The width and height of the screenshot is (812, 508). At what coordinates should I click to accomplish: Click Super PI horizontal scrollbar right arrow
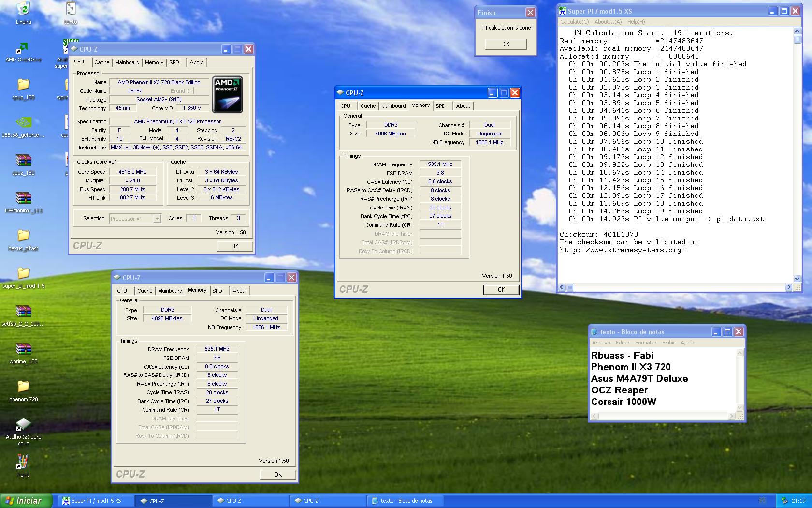tap(789, 287)
